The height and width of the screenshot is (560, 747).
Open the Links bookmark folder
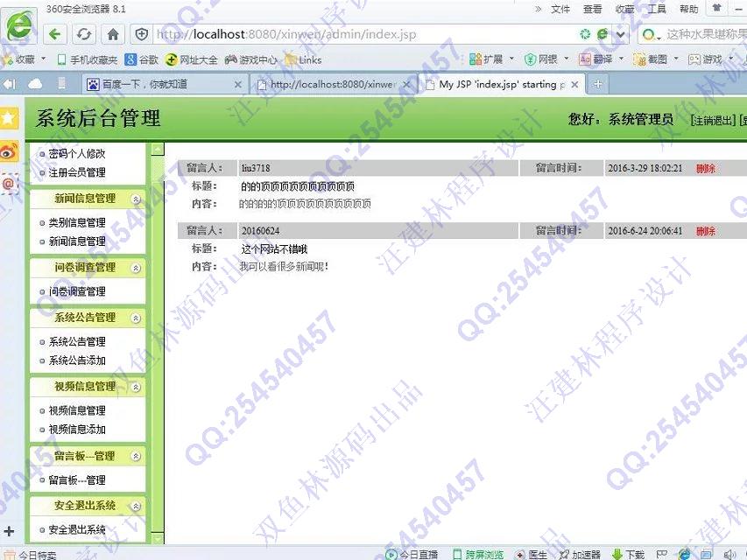click(x=304, y=59)
